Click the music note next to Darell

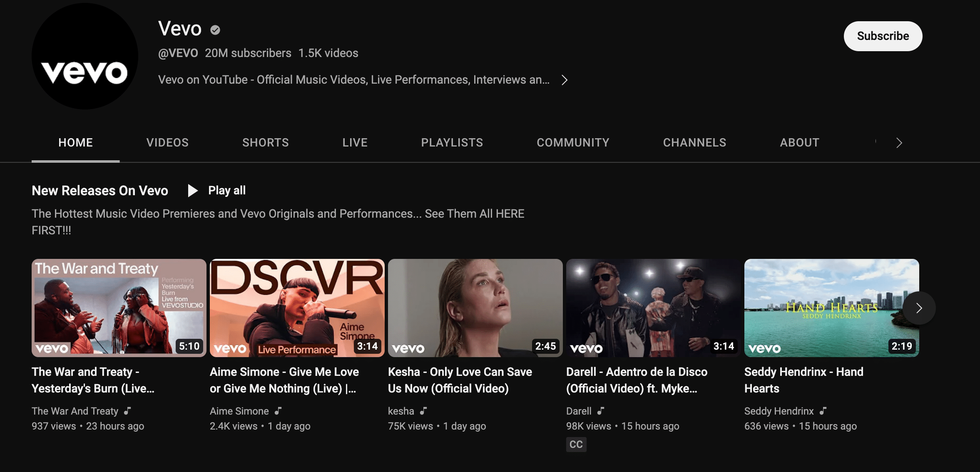point(601,411)
